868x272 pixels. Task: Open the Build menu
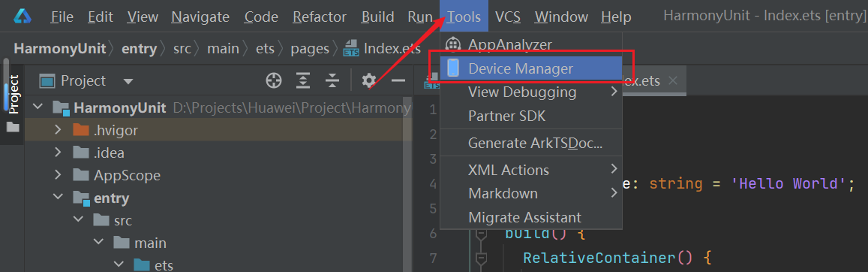[377, 17]
